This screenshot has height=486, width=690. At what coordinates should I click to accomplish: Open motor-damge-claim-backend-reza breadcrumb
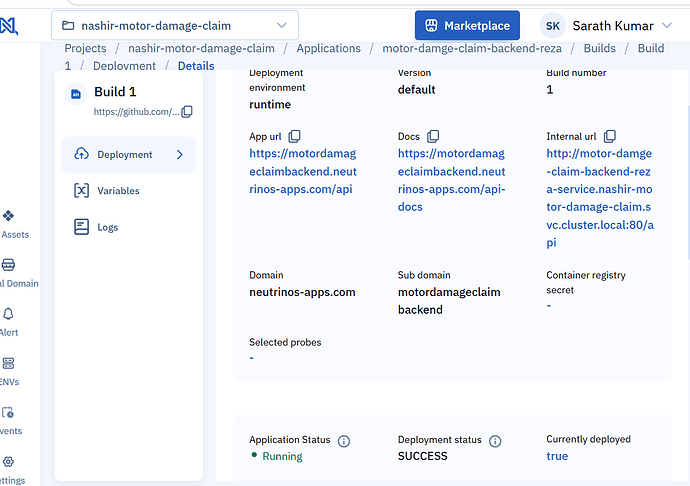[x=472, y=48]
